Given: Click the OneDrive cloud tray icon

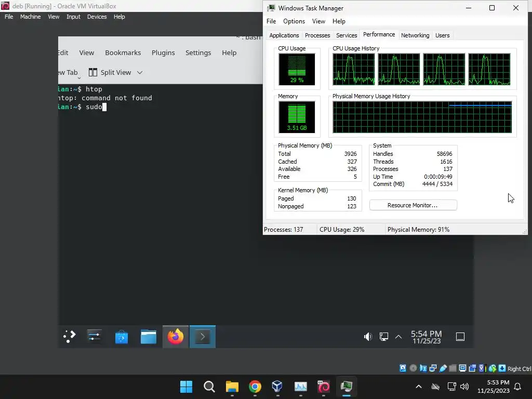Looking at the screenshot, I should [x=435, y=387].
